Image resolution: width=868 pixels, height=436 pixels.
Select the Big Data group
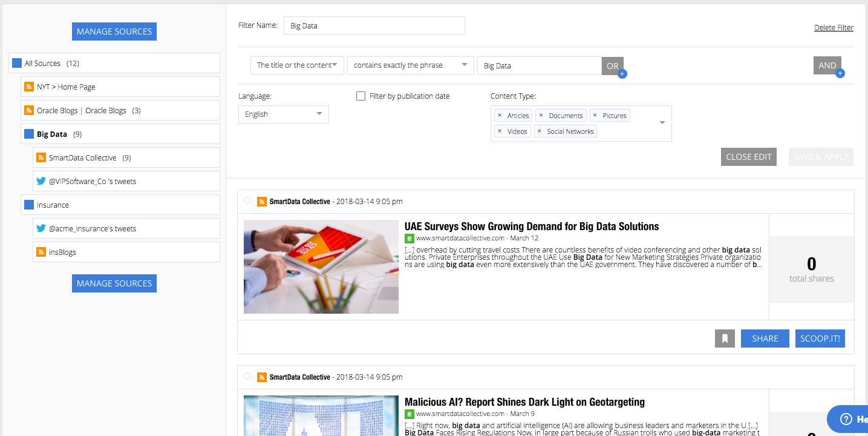pos(120,134)
